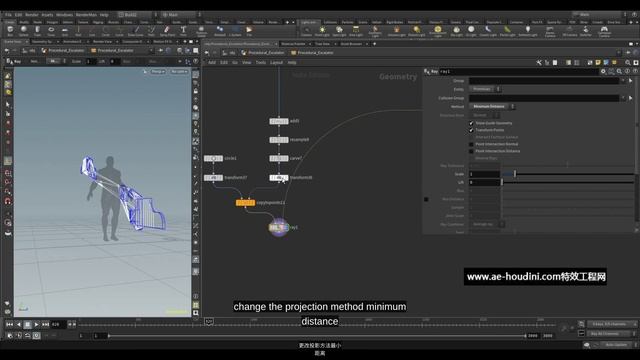Viewport: 640px width, 360px height.
Task: Click the Group text input field
Action: [x=544, y=81]
